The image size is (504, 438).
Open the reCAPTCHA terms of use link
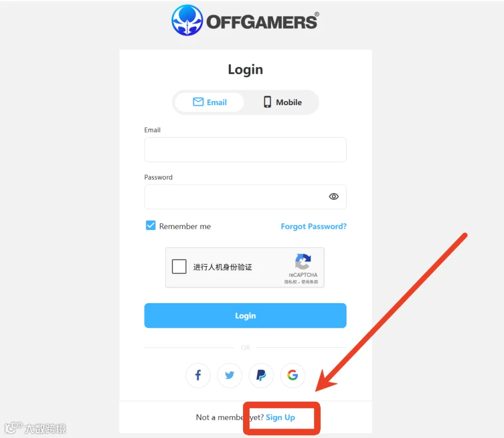coord(310,282)
